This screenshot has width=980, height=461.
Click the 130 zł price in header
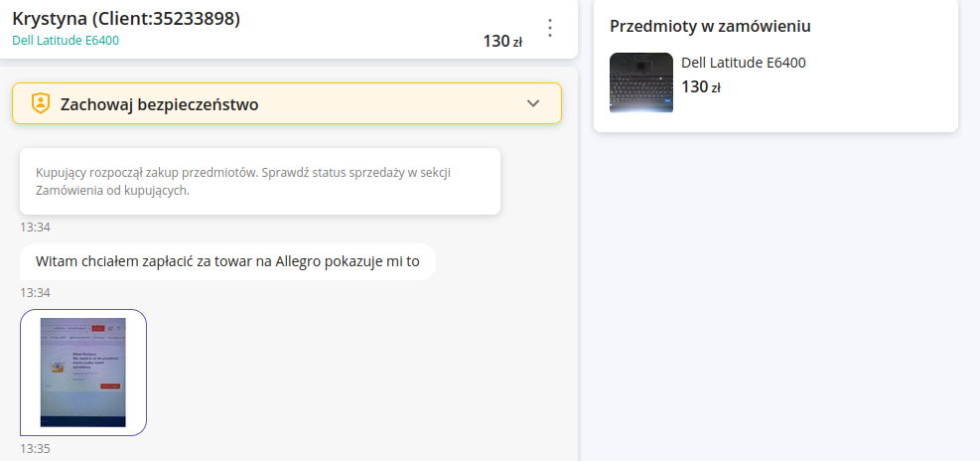point(502,42)
